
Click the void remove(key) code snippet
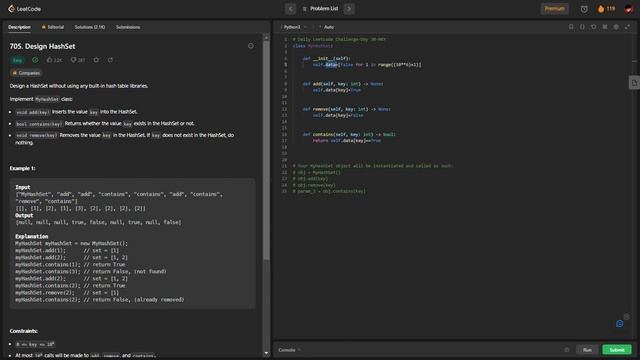pyautogui.click(x=36, y=136)
